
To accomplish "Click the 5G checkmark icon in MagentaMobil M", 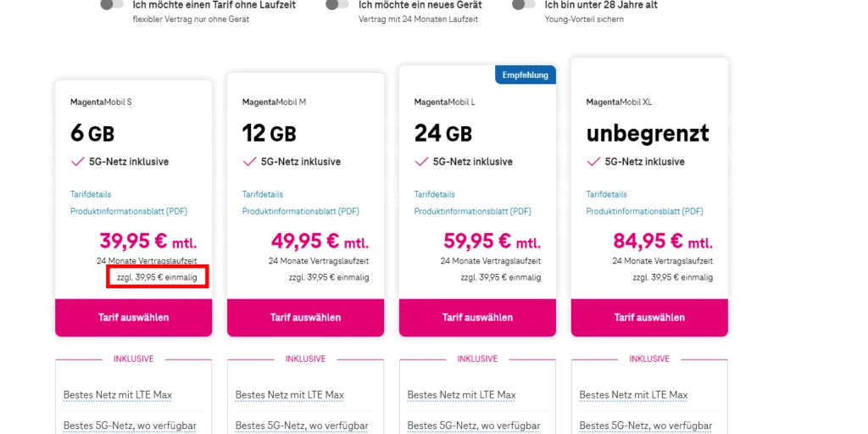I will pyautogui.click(x=249, y=162).
